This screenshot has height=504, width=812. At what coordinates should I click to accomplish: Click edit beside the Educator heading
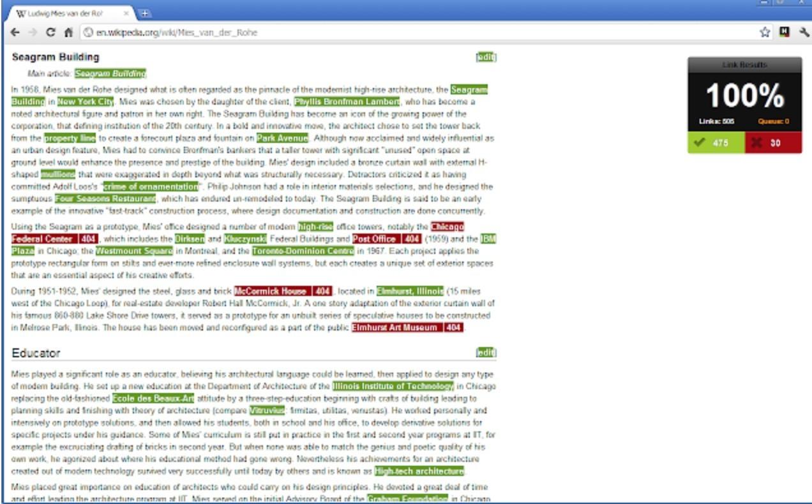(x=486, y=353)
